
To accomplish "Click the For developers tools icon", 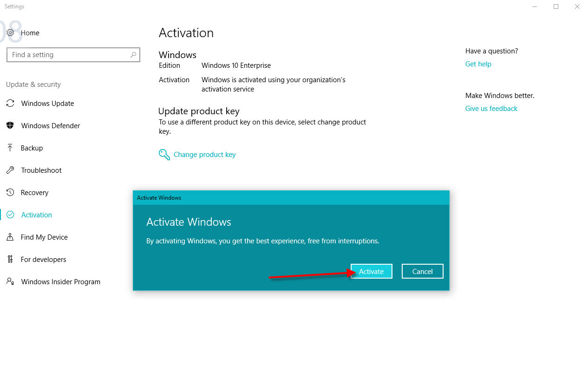I will pyautogui.click(x=10, y=260).
